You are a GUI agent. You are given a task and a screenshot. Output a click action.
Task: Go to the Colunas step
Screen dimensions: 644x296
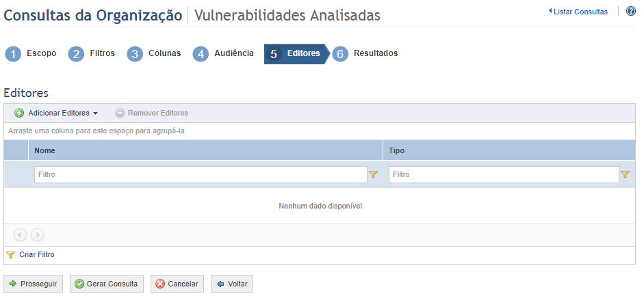click(165, 53)
